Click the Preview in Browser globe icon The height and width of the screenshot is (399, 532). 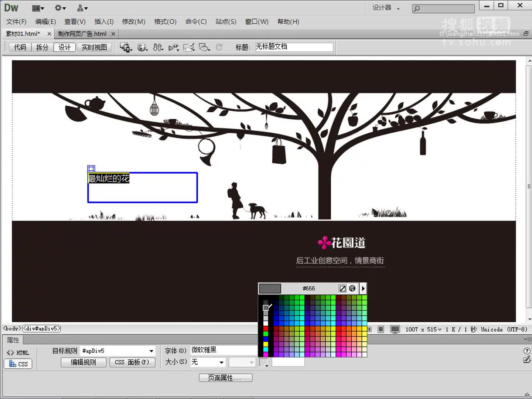(x=142, y=47)
